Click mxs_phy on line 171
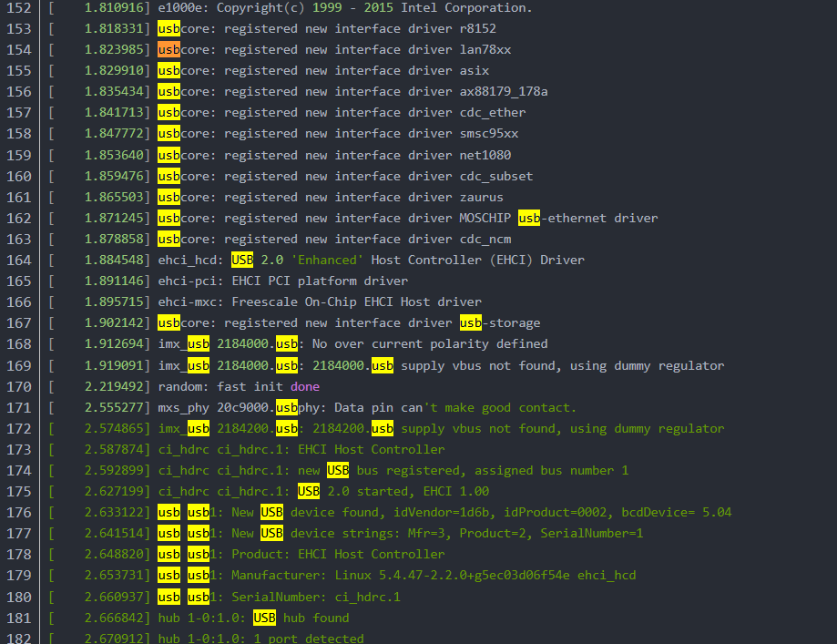This screenshot has height=644, width=837. (183, 408)
